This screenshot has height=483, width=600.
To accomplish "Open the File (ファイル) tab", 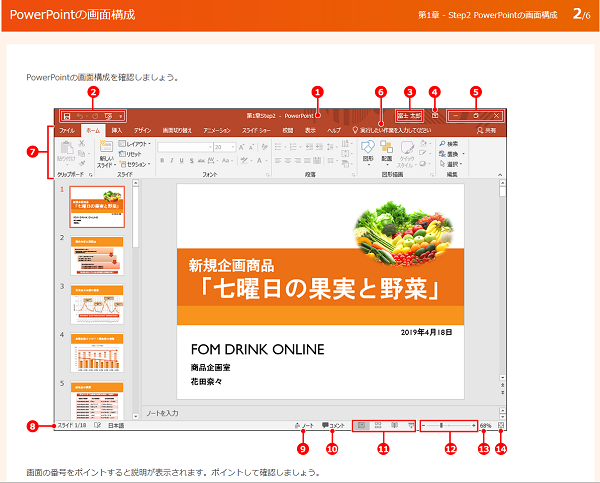I will tap(67, 131).
